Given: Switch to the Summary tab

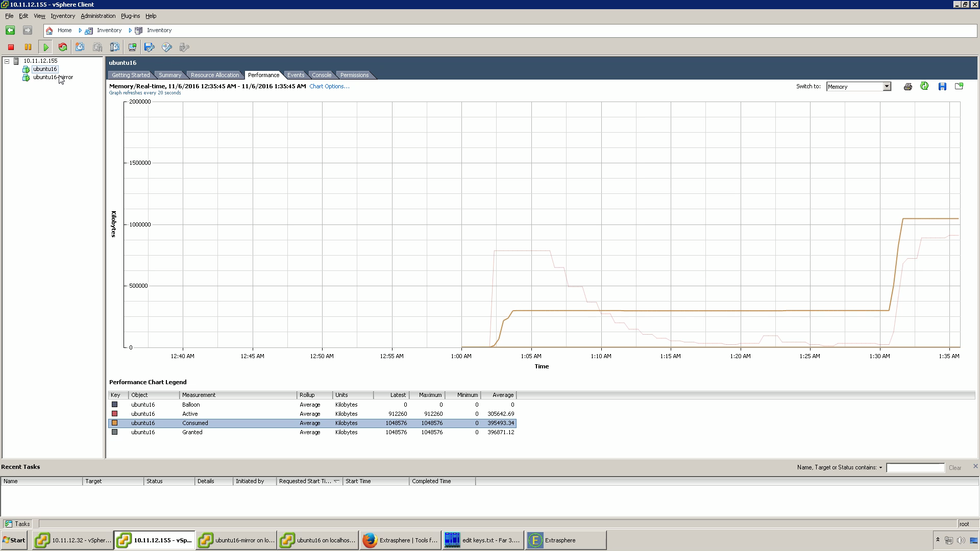Looking at the screenshot, I should coord(170,75).
